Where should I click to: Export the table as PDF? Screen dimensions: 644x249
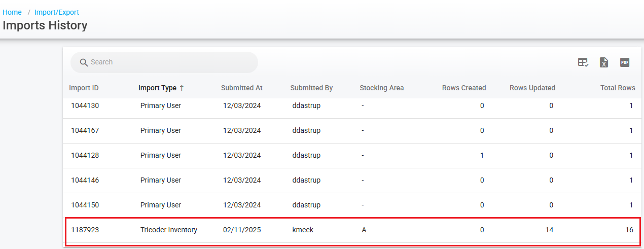(625, 62)
